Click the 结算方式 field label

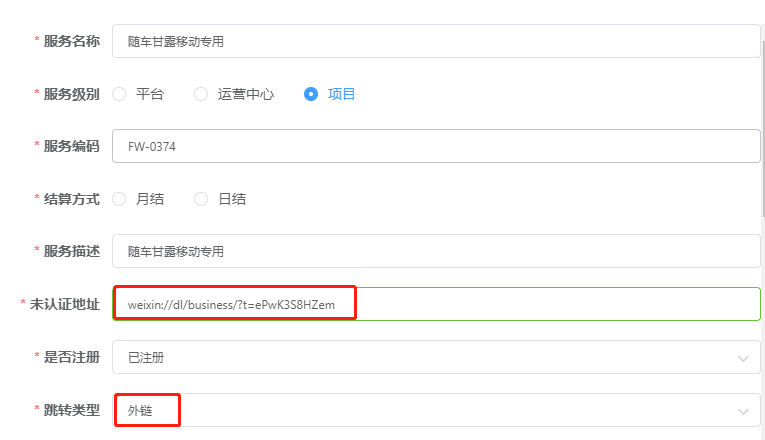pyautogui.click(x=71, y=199)
